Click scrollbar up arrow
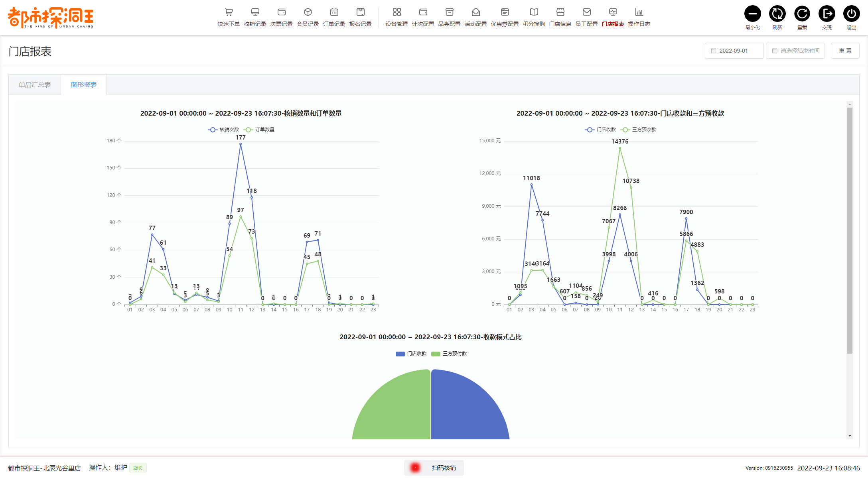The height and width of the screenshot is (478, 868). (850, 104)
